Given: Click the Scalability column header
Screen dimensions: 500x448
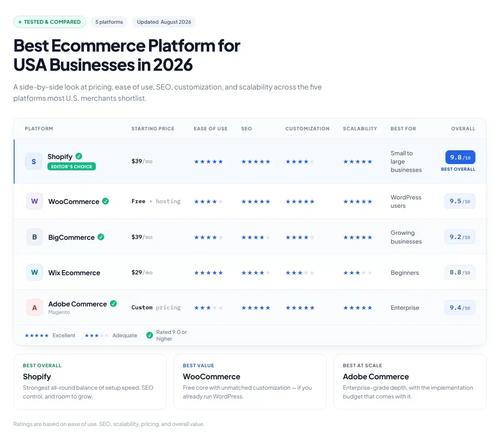Looking at the screenshot, I should (360, 129).
